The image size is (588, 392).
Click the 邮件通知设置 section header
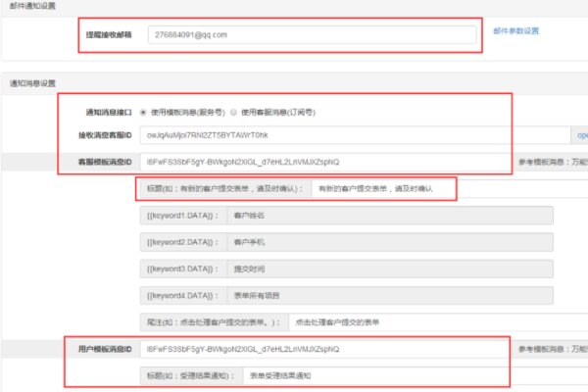tap(32, 6)
